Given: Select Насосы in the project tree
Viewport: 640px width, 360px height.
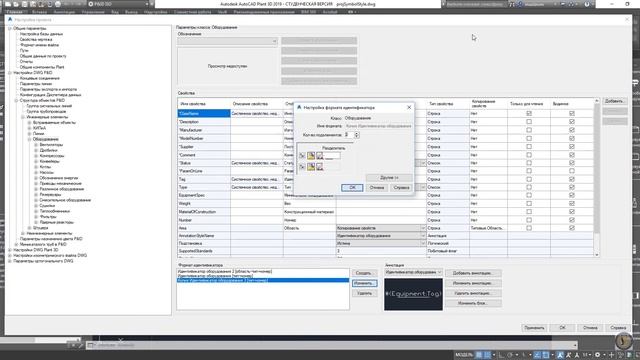Looking at the screenshot, I should [47, 173].
